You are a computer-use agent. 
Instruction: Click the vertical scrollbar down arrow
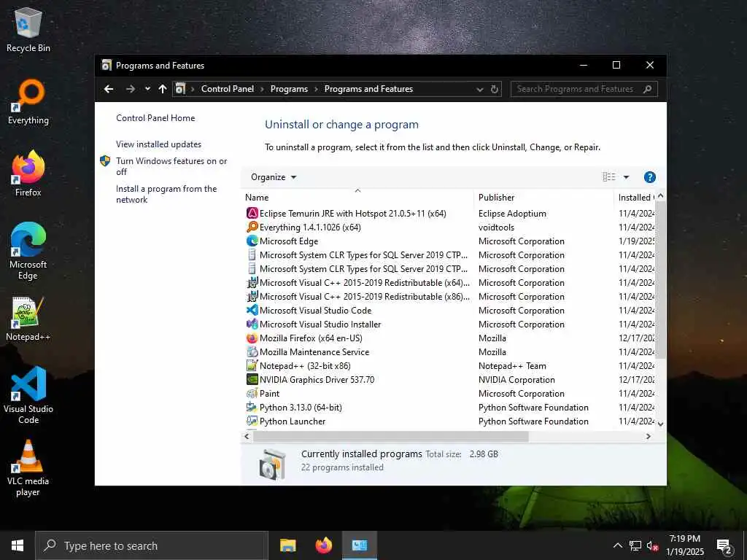[660, 424]
